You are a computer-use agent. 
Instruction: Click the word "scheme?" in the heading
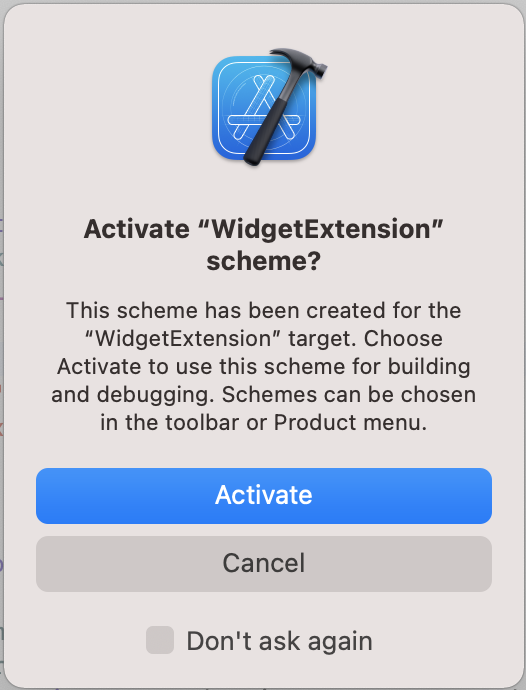[264, 262]
